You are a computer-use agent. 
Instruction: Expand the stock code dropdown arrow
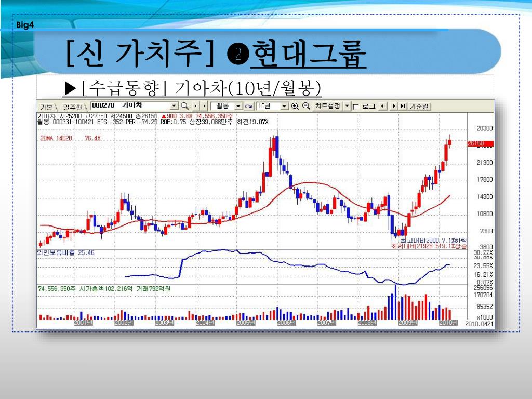click(x=174, y=106)
